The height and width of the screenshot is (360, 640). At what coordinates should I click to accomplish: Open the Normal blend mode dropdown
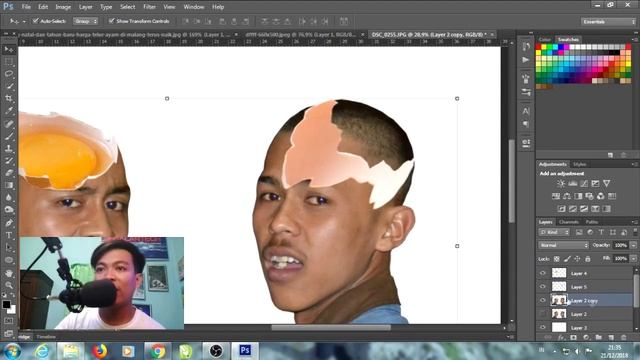click(x=564, y=245)
